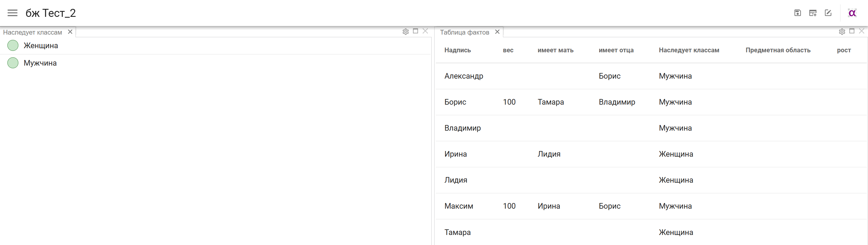Click mother Ирина in Максим row

coord(549,206)
